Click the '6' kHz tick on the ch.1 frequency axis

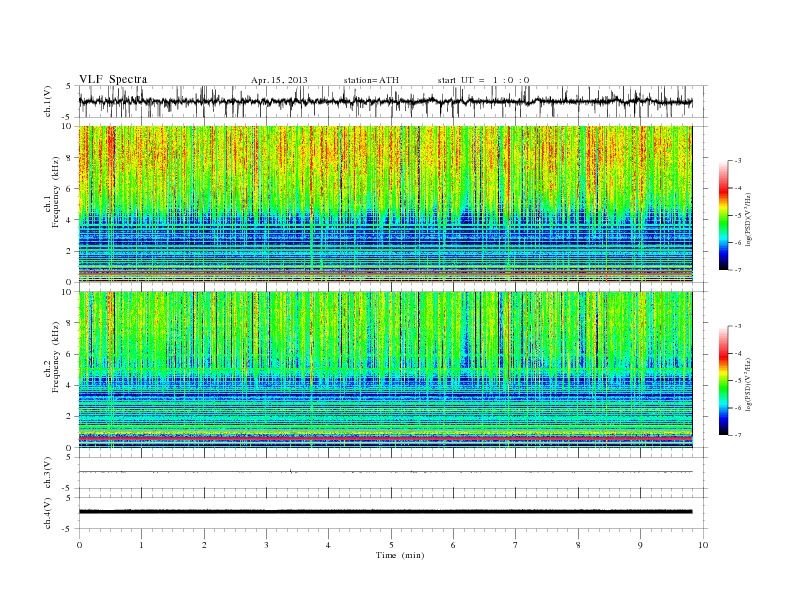coord(69,189)
